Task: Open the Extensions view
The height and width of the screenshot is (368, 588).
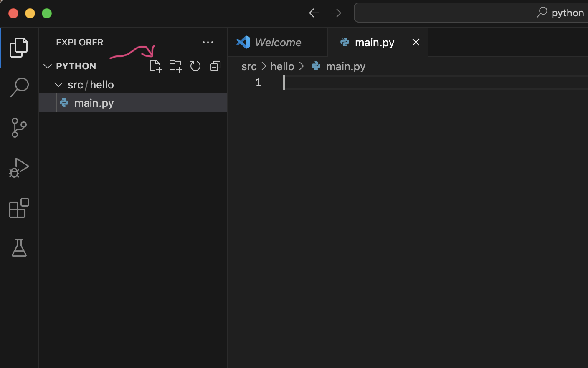Action: click(19, 208)
